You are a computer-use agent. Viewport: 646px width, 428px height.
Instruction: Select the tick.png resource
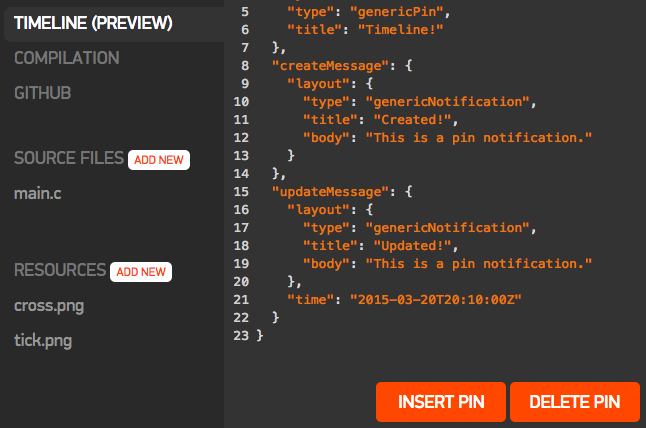tap(43, 341)
